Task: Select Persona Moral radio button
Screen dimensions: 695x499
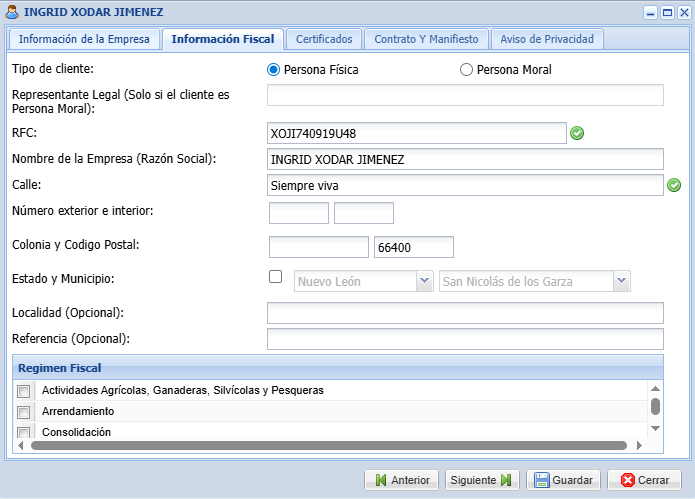Action: pyautogui.click(x=466, y=70)
